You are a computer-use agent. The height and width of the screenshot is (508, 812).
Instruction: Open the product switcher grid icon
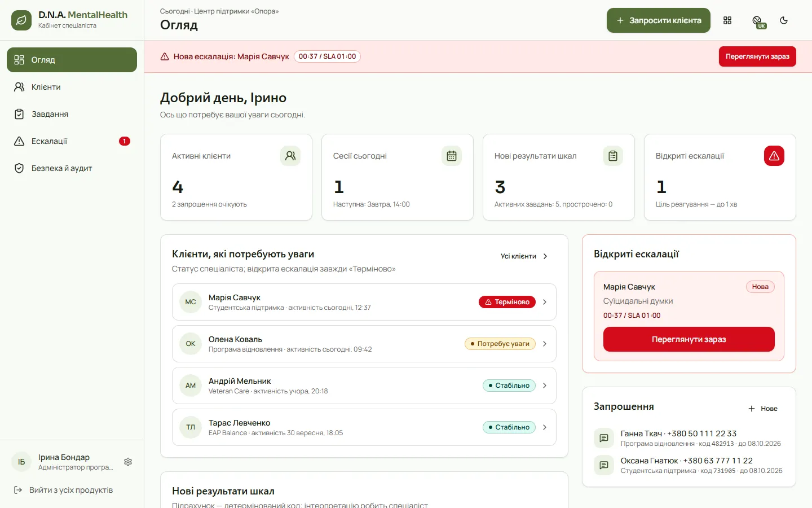(727, 20)
